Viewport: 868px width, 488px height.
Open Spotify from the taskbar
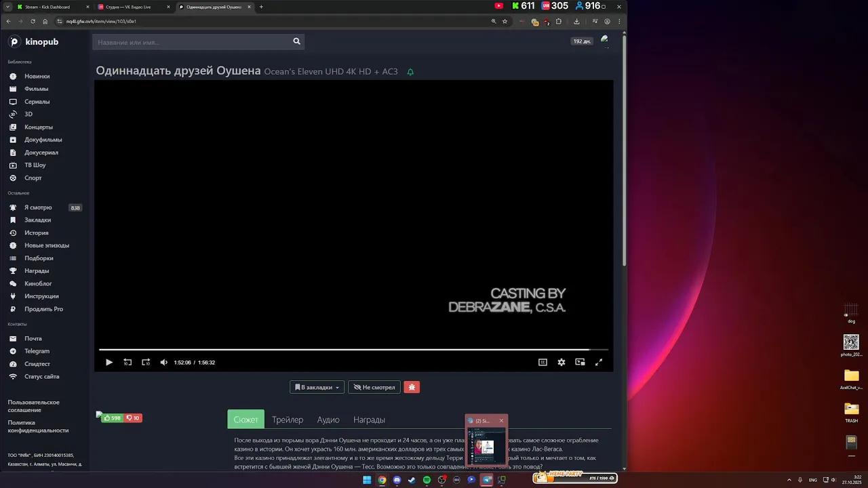tap(427, 480)
